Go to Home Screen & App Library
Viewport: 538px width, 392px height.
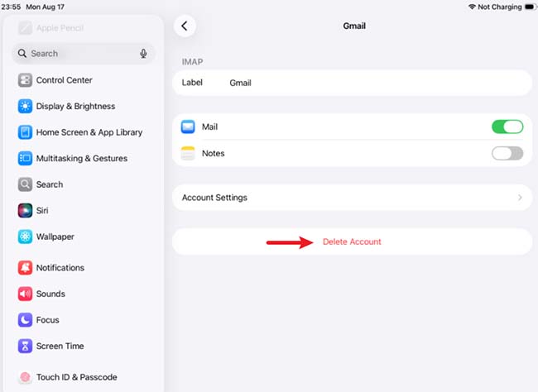pyautogui.click(x=89, y=132)
